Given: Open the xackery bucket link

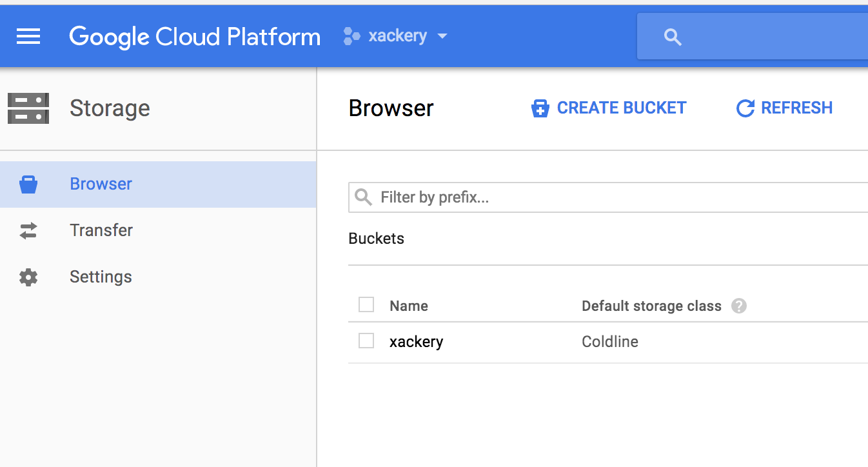Looking at the screenshot, I should [x=417, y=341].
